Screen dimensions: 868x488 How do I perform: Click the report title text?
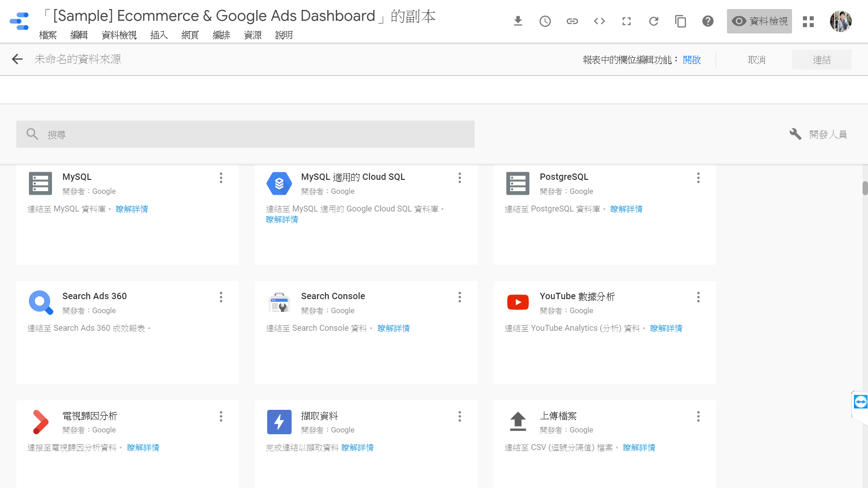[239, 16]
